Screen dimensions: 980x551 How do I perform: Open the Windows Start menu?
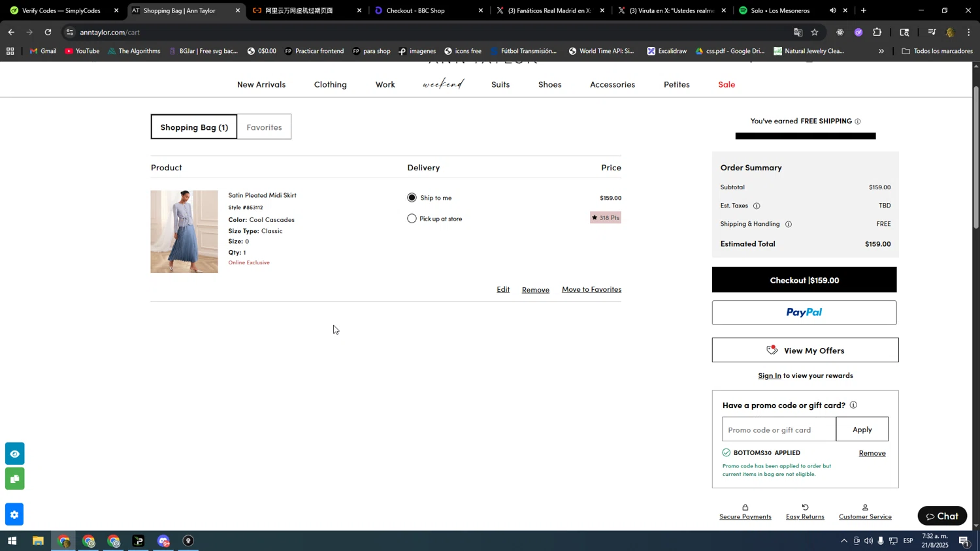point(12,541)
